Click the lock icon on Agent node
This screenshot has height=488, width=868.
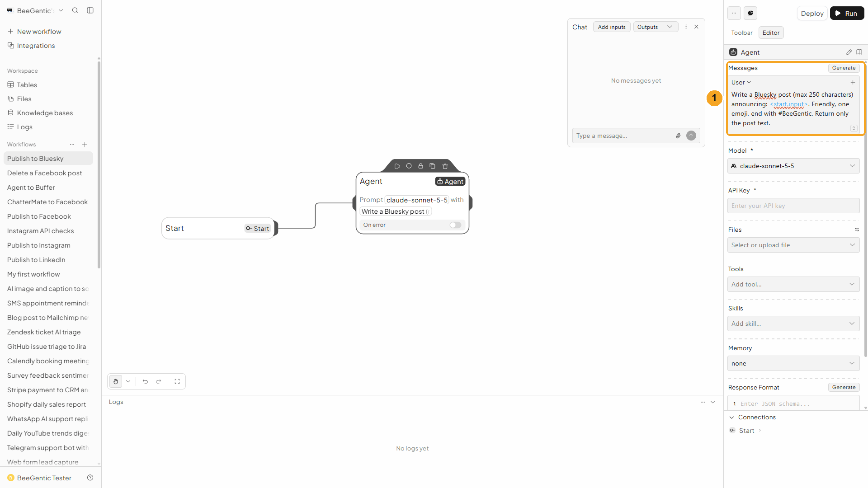click(420, 166)
